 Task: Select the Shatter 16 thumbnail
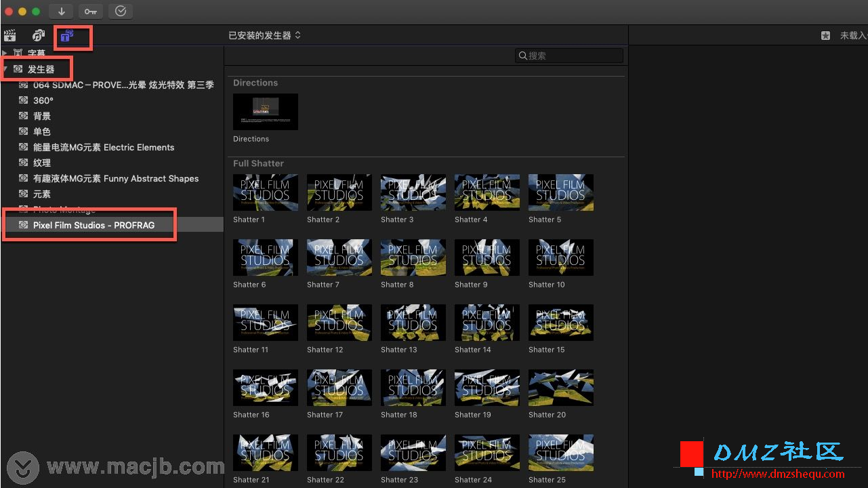pos(266,388)
